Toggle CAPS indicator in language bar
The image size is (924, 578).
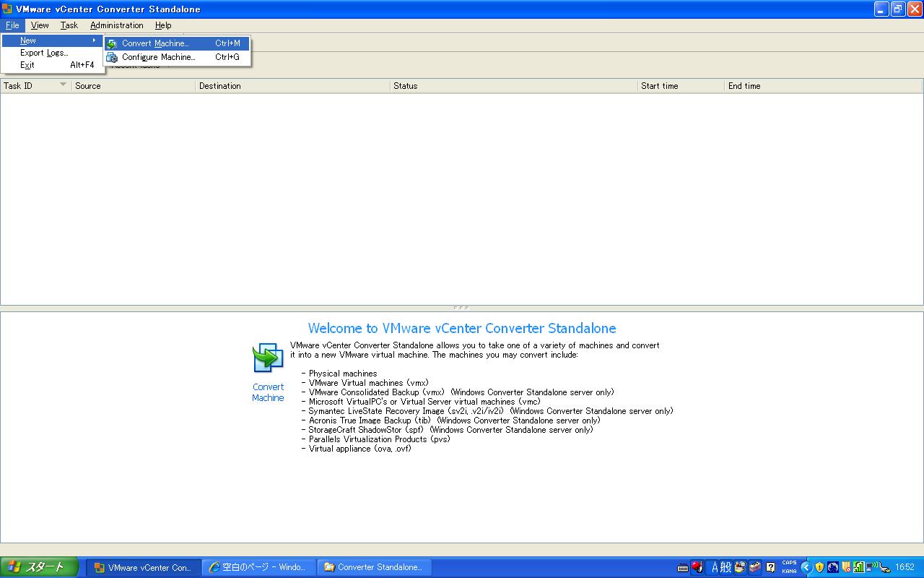point(789,563)
